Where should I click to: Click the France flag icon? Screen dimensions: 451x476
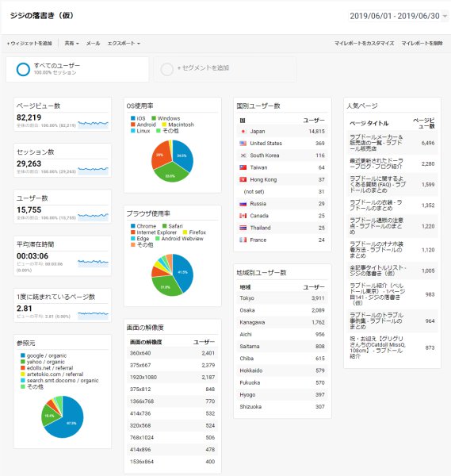[x=243, y=240]
